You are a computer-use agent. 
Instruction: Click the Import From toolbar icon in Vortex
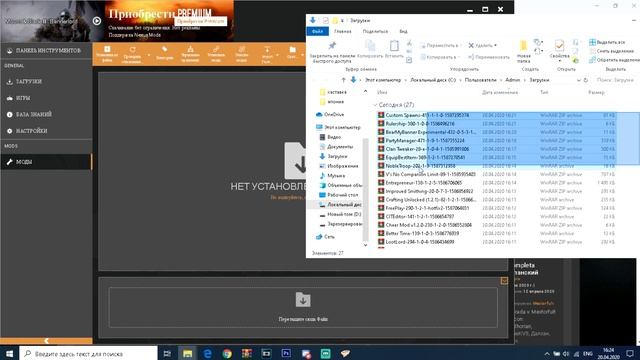(x=267, y=54)
